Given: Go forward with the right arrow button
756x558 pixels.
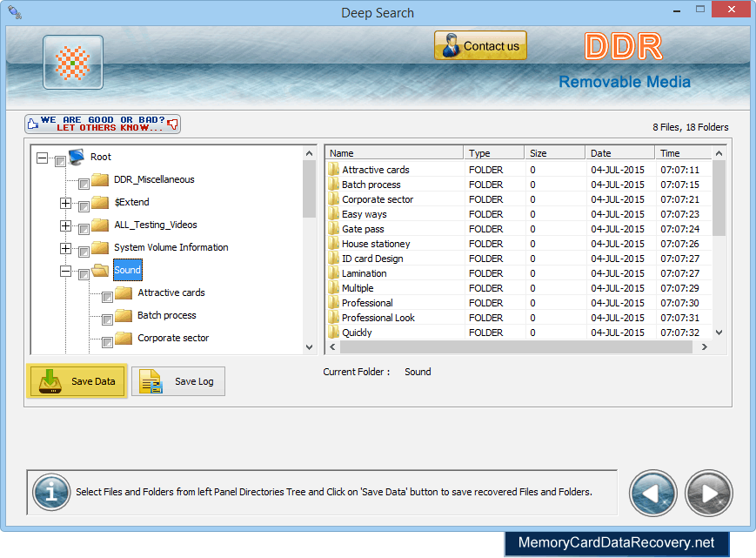Looking at the screenshot, I should [708, 493].
